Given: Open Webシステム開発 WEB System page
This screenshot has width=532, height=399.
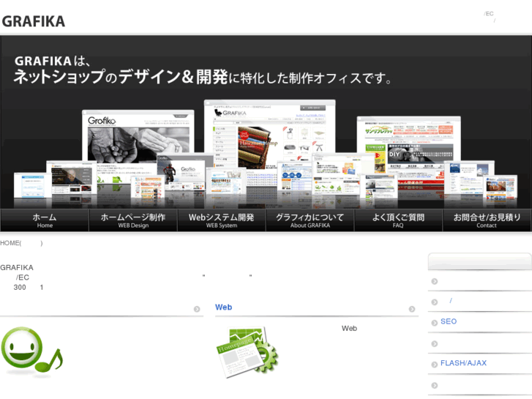Looking at the screenshot, I should [222, 220].
